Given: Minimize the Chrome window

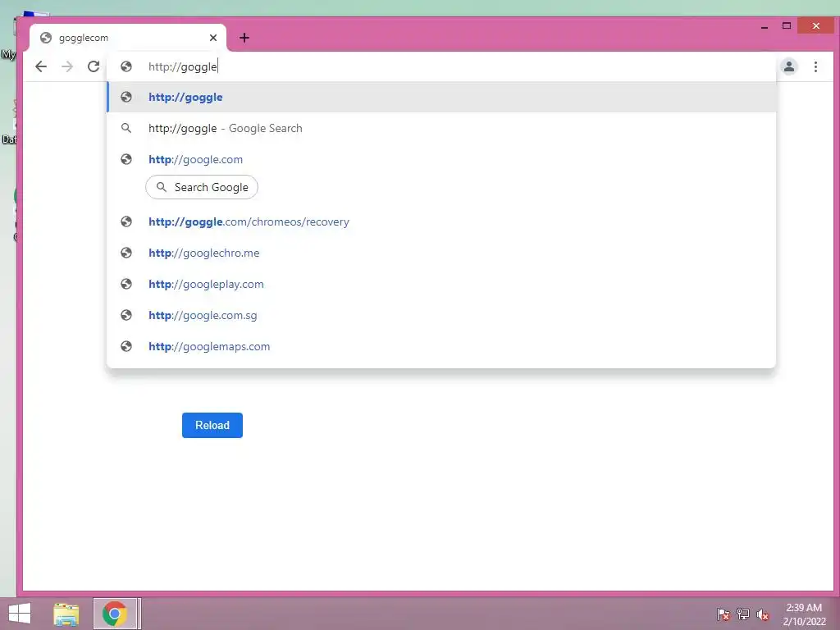Looking at the screenshot, I should point(765,26).
